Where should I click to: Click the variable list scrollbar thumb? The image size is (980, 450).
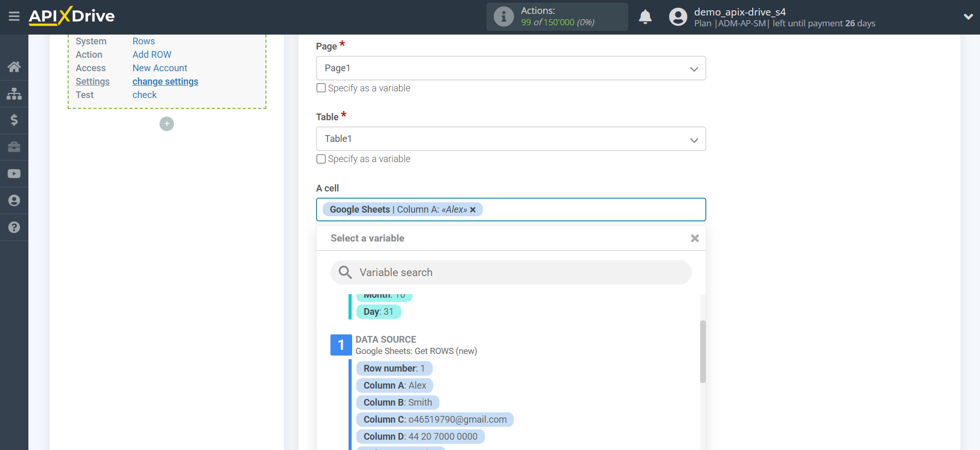[703, 351]
